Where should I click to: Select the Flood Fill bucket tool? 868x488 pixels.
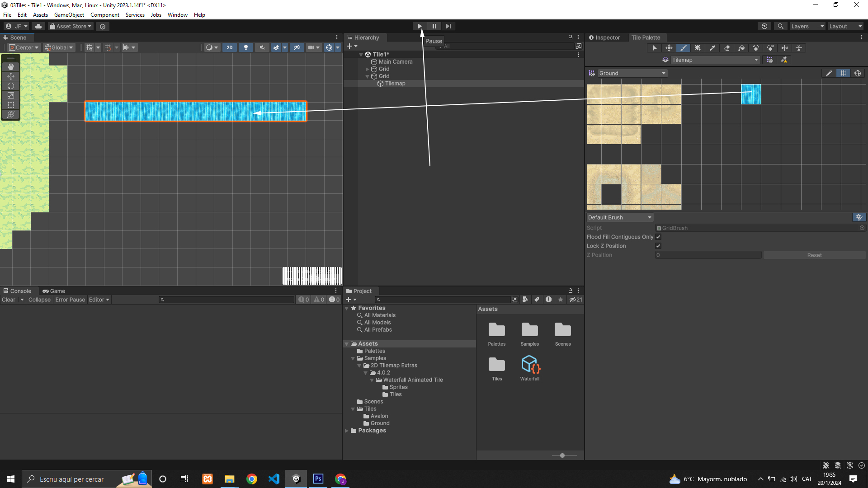741,48
